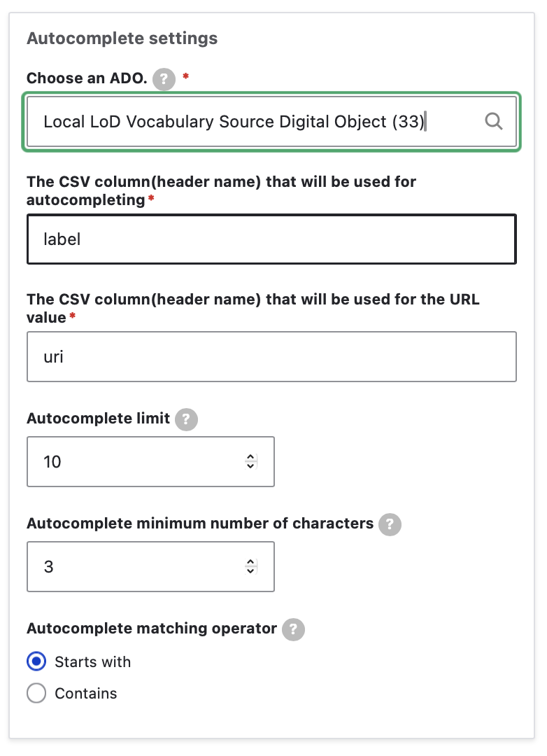
Task: Click the Autocomplete limit label text
Action: pos(98,419)
